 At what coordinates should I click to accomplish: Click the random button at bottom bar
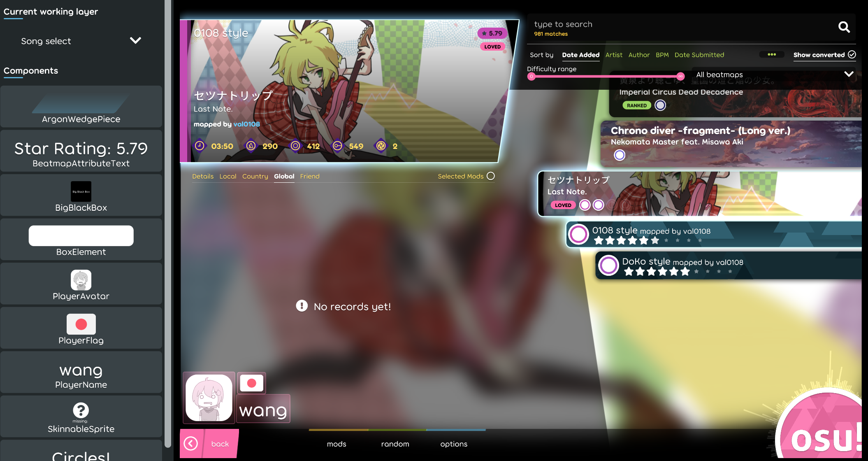click(x=395, y=443)
